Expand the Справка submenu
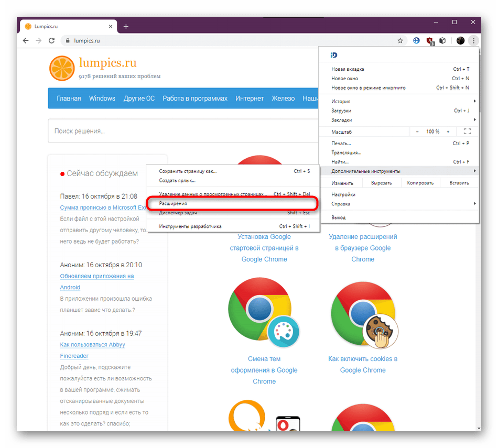 398,204
